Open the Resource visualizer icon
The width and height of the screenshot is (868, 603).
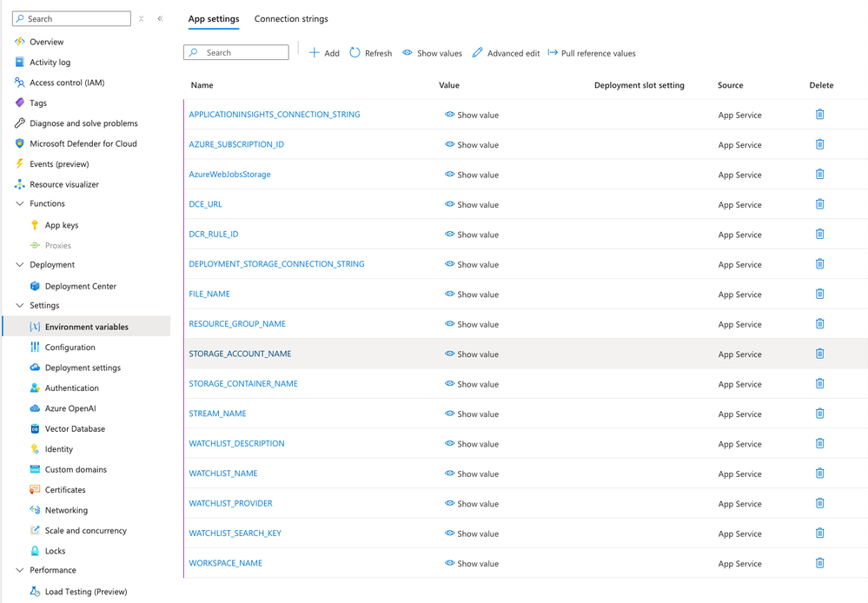[x=19, y=184]
